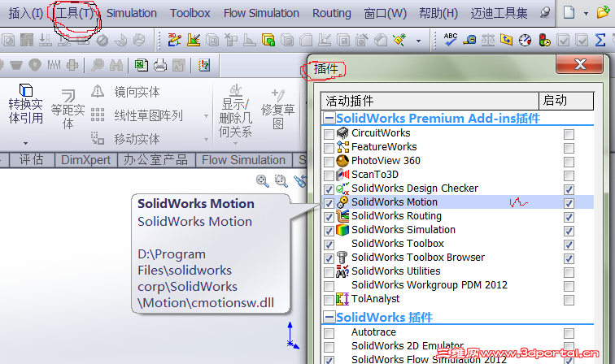Select SolidWorks Workgroup PDM 2012 row

click(x=457, y=285)
